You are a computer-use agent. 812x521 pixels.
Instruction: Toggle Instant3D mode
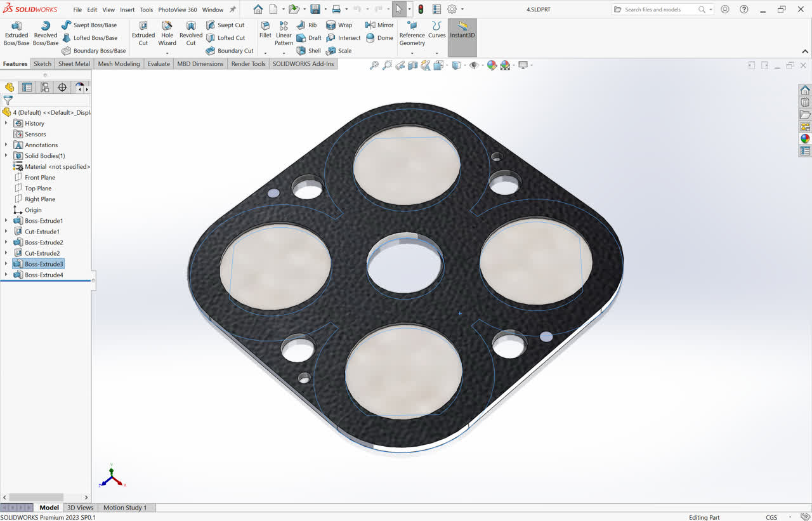point(462,30)
